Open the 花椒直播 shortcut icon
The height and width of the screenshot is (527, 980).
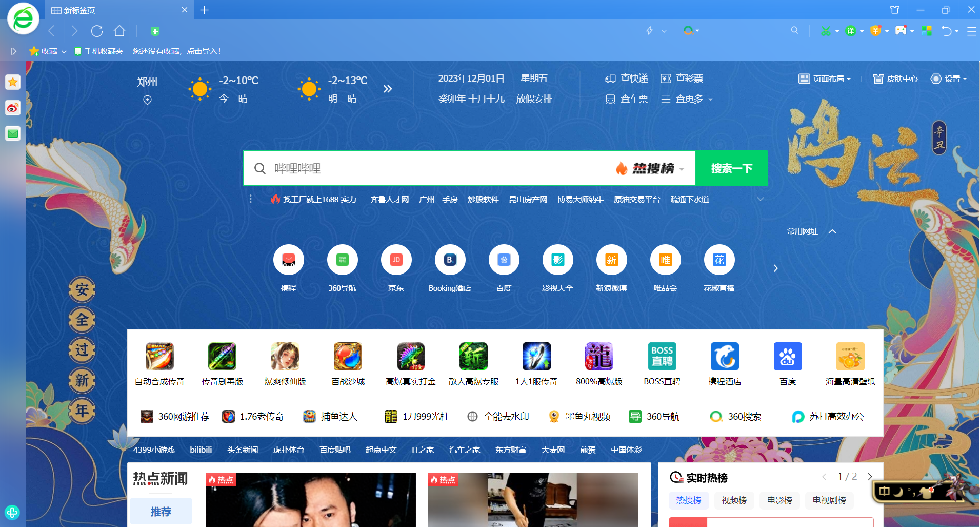[719, 260]
